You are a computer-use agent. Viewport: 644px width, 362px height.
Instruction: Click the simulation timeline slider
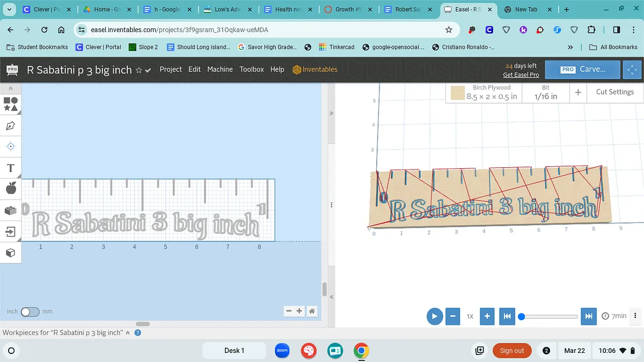click(550, 316)
